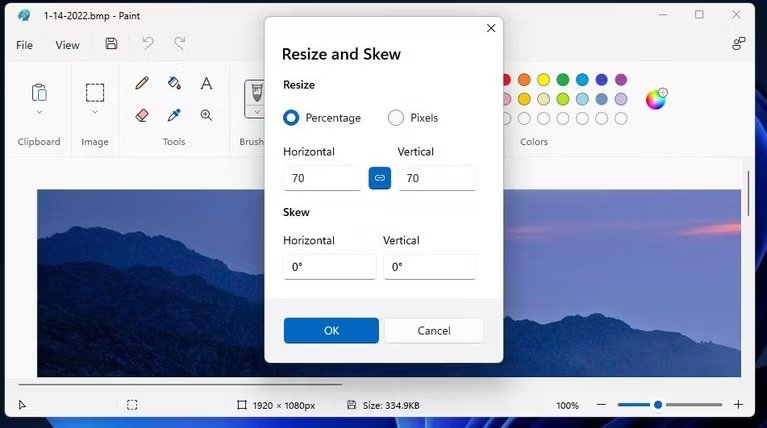Select the Magnifier tool
Viewport: 767px width, 428px height.
[206, 115]
